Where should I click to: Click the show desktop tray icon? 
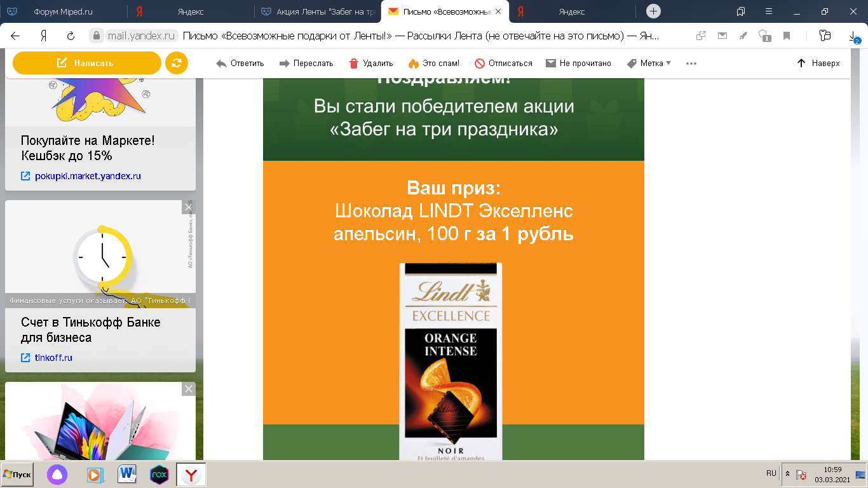pos(860,475)
